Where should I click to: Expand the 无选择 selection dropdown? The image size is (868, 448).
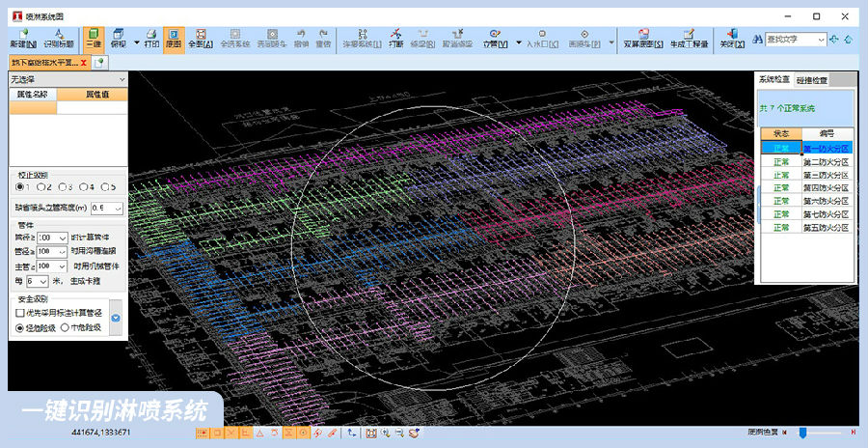[121, 79]
